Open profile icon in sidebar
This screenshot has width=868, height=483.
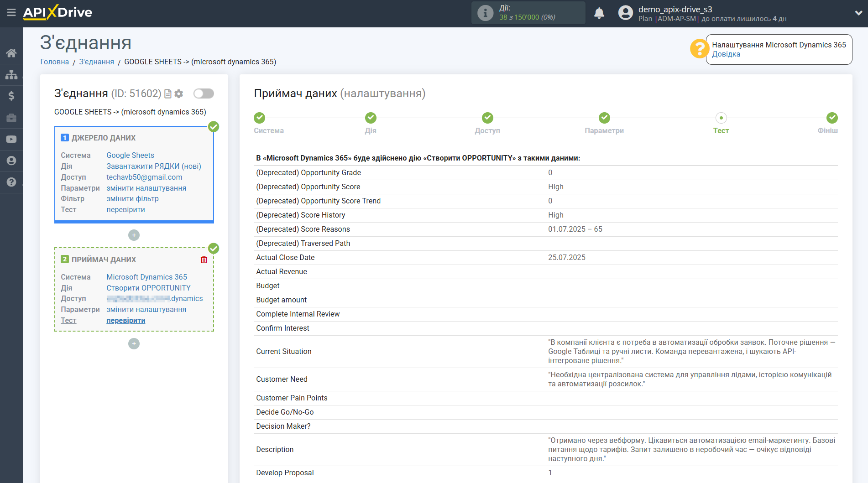pyautogui.click(x=11, y=161)
